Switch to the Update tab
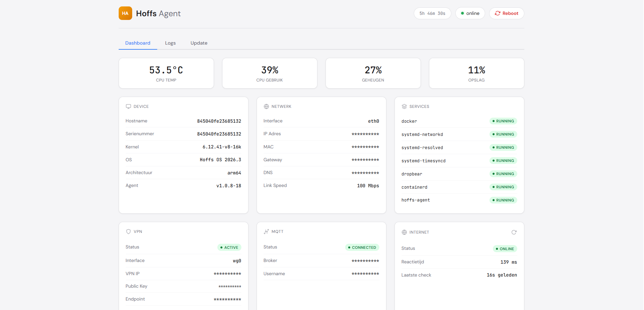644x310 pixels. [x=199, y=43]
